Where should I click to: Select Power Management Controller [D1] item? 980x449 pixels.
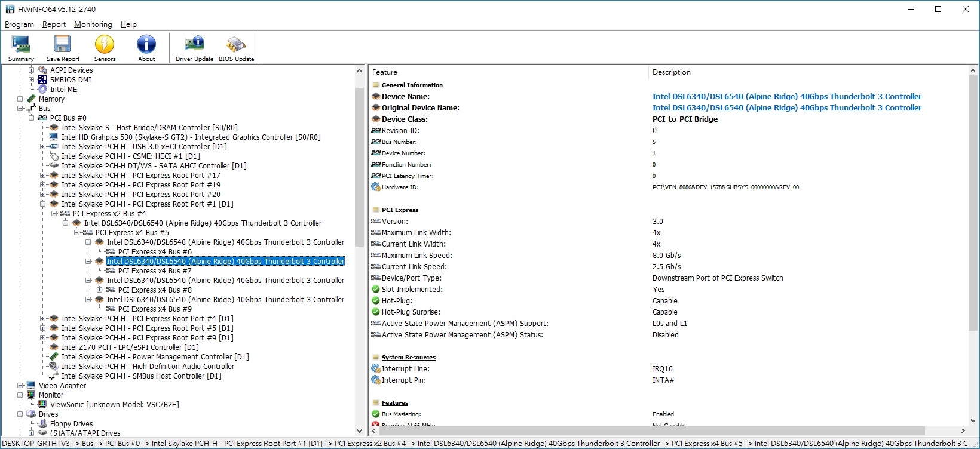pos(155,356)
